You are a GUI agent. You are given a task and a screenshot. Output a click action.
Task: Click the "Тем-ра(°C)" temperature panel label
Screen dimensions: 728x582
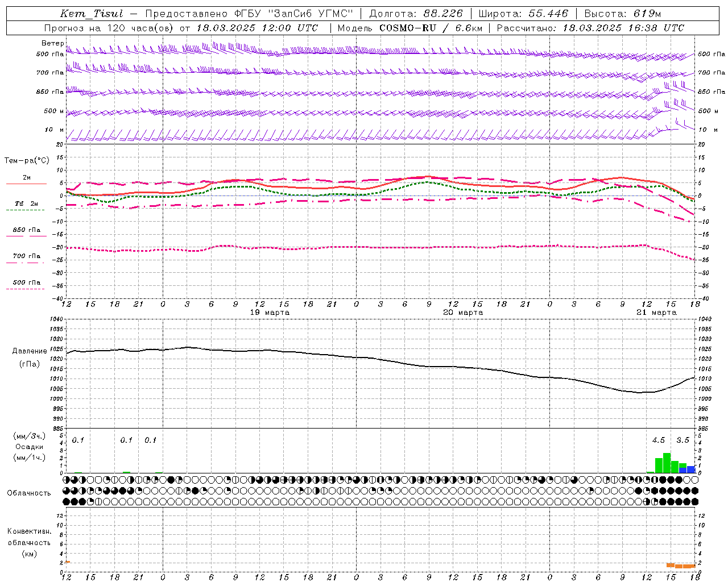[27, 161]
